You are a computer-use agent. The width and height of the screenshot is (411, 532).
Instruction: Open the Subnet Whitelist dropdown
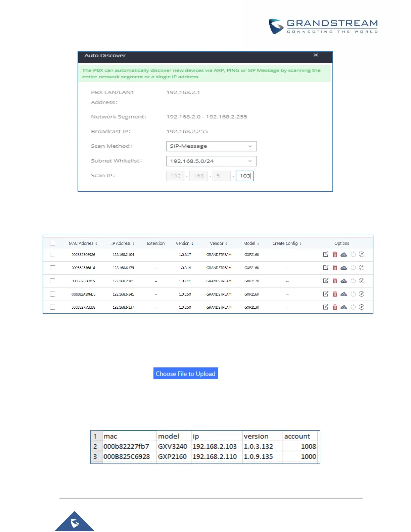[x=211, y=161]
